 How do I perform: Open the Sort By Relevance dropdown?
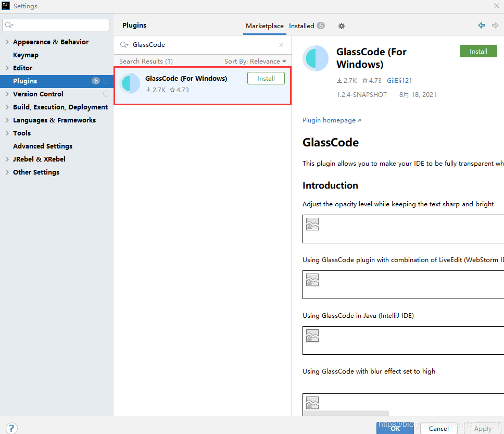coord(256,61)
